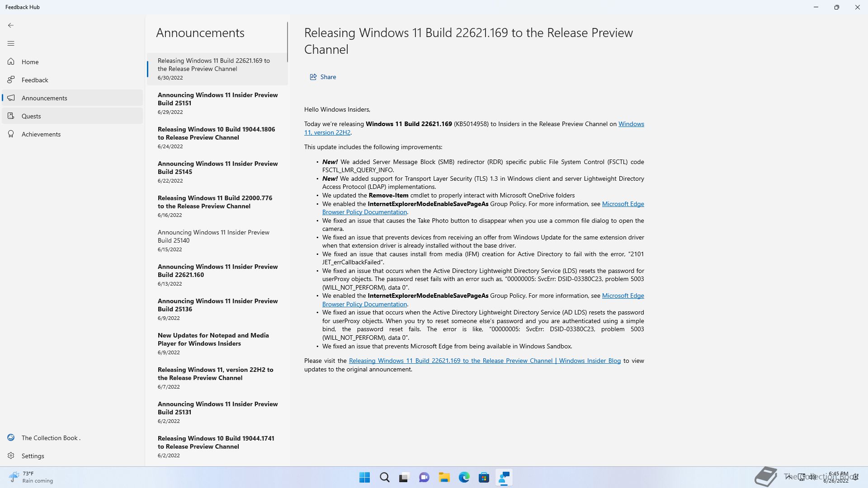Screen dimensions: 868x488
Task: Open first Microsoft Edge Browser Policy Documentation link
Action: [x=623, y=204]
